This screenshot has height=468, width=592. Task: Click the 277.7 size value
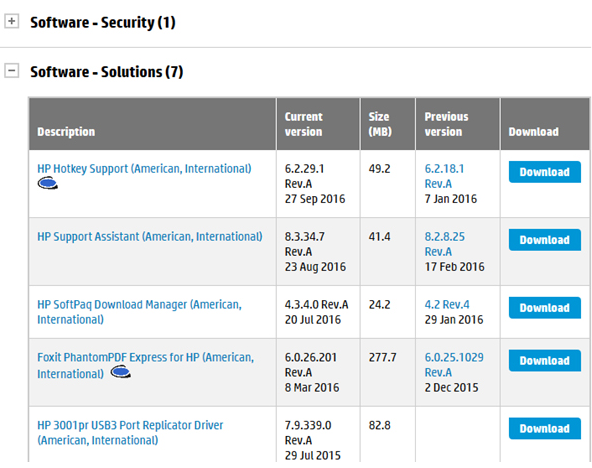pyautogui.click(x=382, y=357)
